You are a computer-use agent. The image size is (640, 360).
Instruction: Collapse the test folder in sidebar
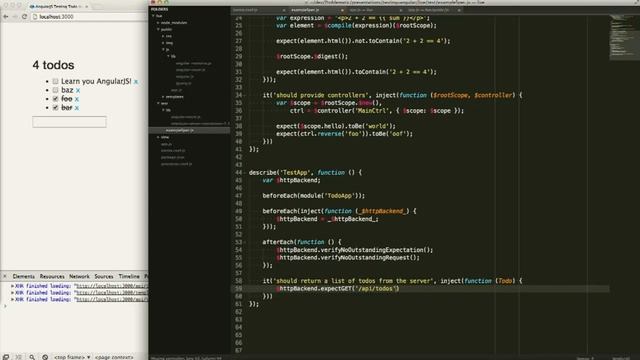tap(158, 103)
